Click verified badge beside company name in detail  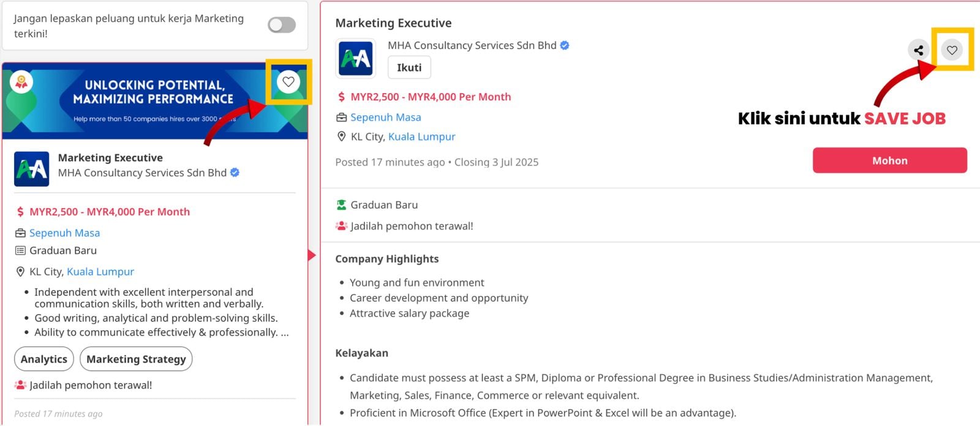click(x=565, y=45)
